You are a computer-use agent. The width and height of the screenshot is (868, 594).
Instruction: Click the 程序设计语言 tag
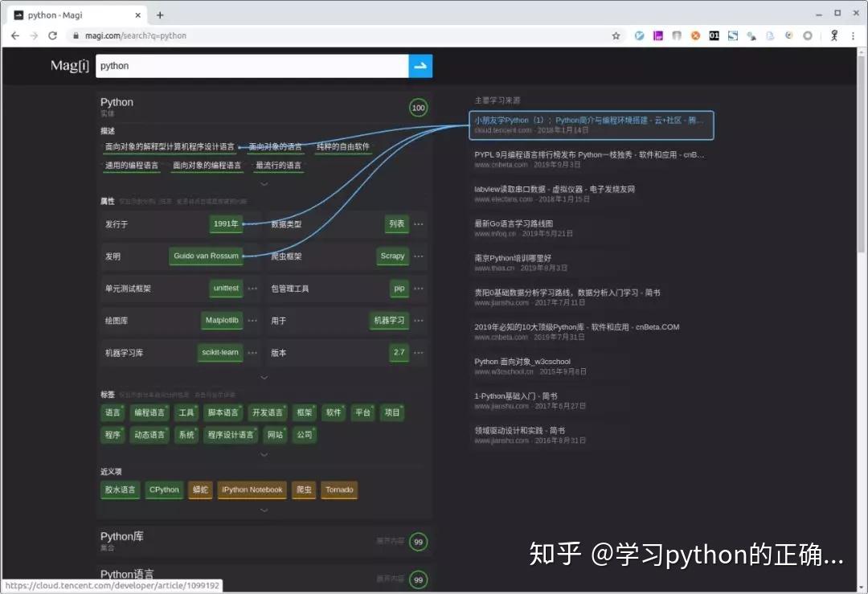pos(231,435)
